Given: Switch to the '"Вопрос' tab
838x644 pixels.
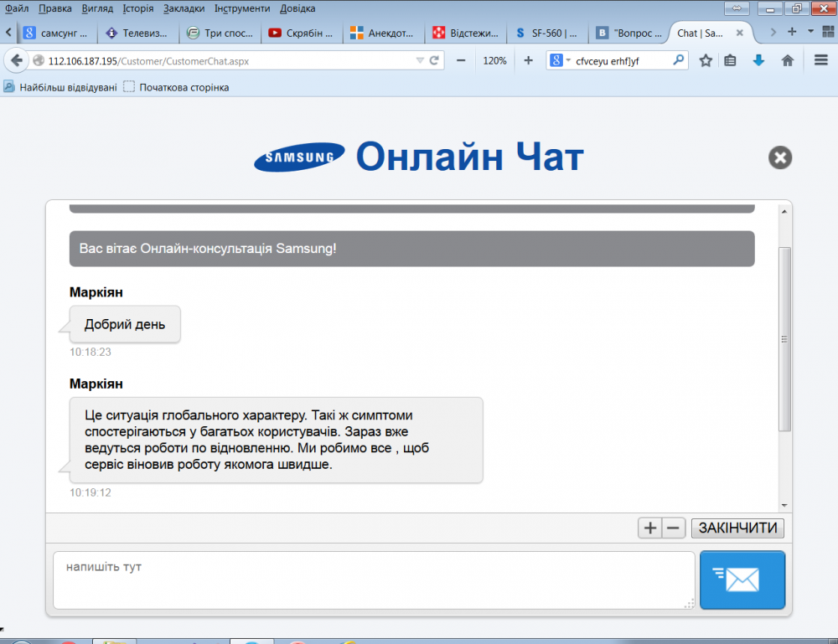Looking at the screenshot, I should [x=629, y=33].
